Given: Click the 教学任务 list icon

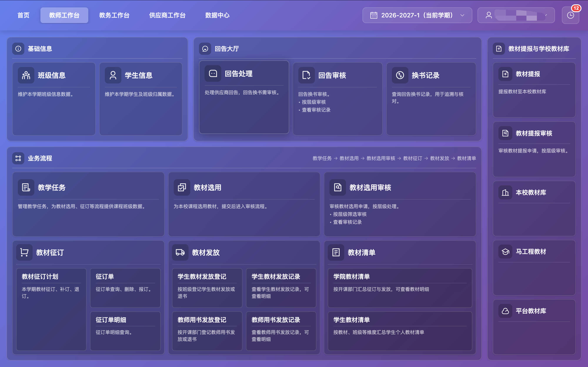Looking at the screenshot, I should 26,187.
